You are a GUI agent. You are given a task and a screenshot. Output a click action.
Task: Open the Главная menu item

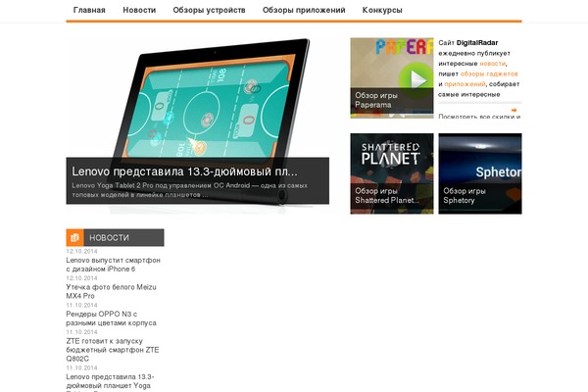pyautogui.click(x=89, y=10)
